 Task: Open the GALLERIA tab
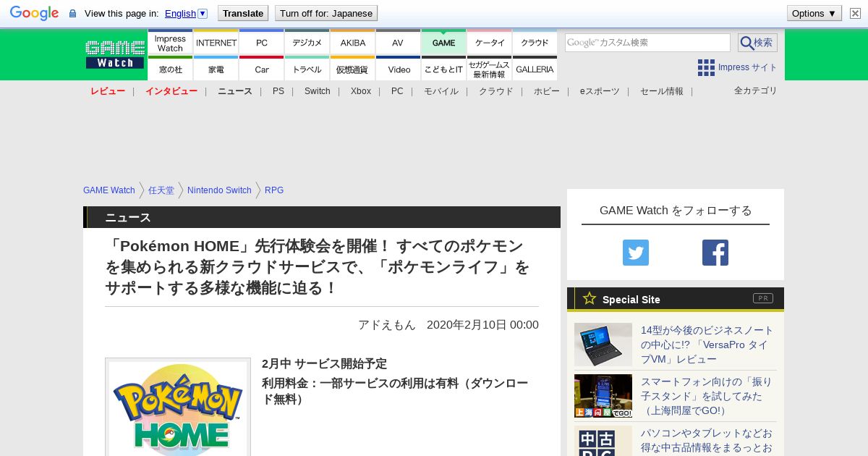pos(535,69)
